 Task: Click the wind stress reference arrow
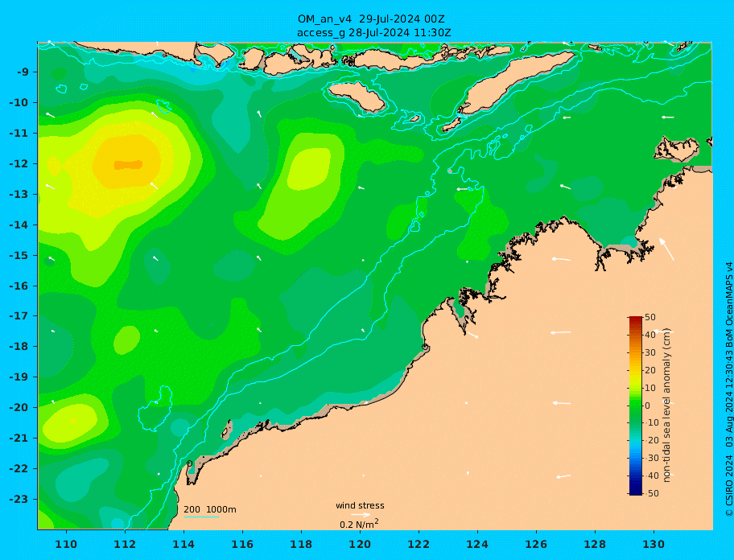[361, 515]
